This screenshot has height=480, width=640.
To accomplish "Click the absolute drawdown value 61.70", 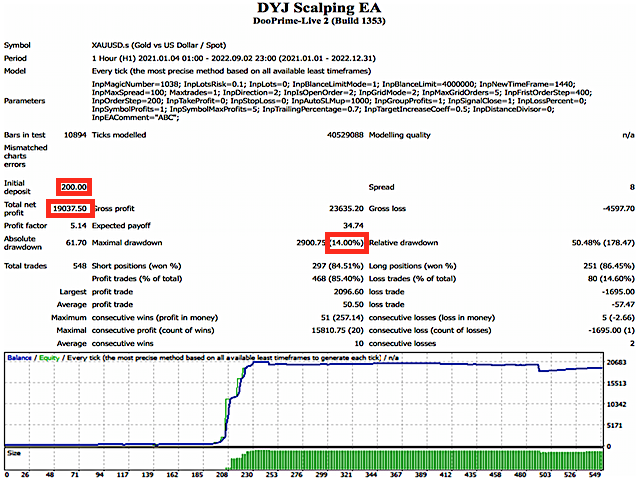I will tap(76, 243).
